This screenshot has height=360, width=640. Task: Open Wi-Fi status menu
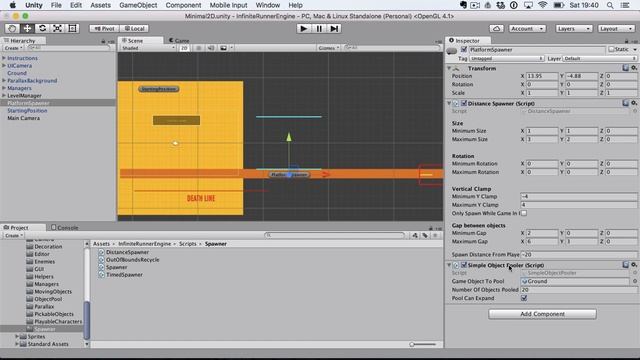(542, 5)
